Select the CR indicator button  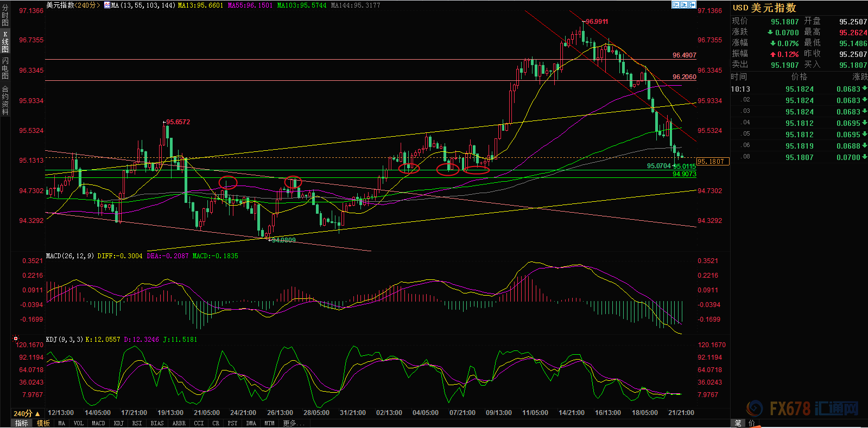[216, 423]
